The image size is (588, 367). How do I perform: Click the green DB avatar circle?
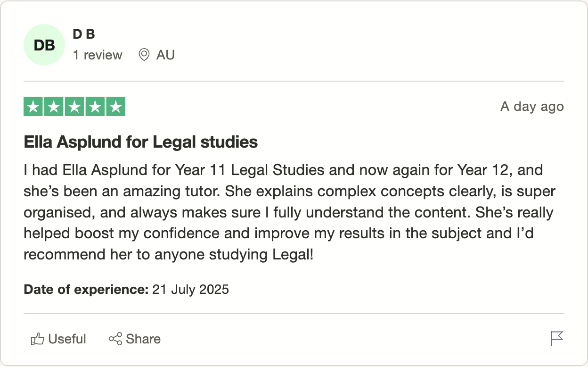click(44, 45)
